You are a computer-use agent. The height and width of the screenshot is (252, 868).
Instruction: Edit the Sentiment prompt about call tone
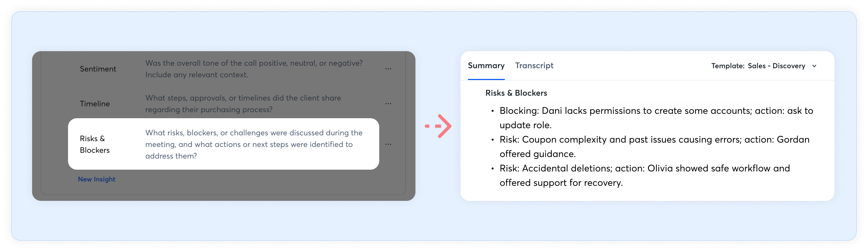click(254, 69)
